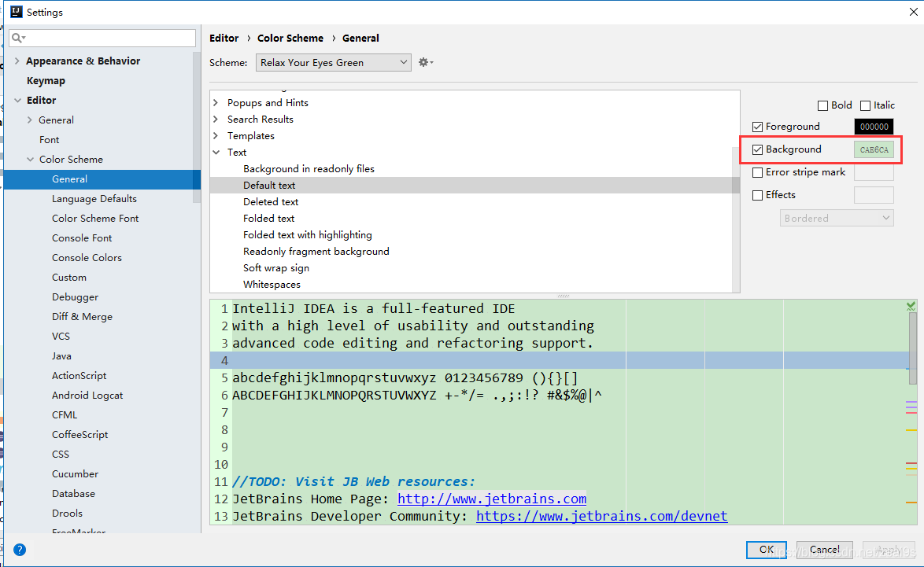Click the IntelliJ logo in title bar
The image size is (924, 567).
coord(17,12)
